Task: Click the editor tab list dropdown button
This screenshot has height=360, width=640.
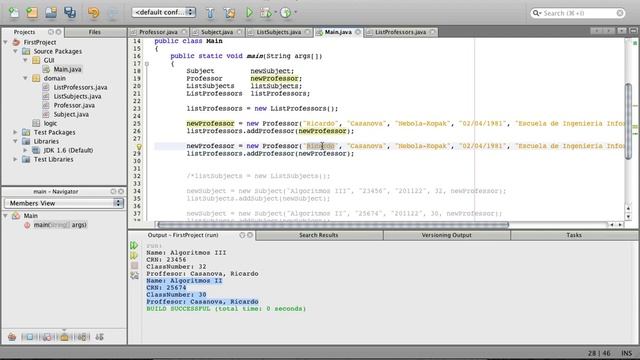Action: tap(621, 31)
